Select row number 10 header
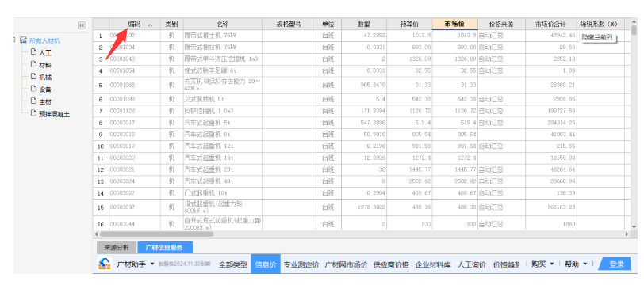 pyautogui.click(x=101, y=146)
